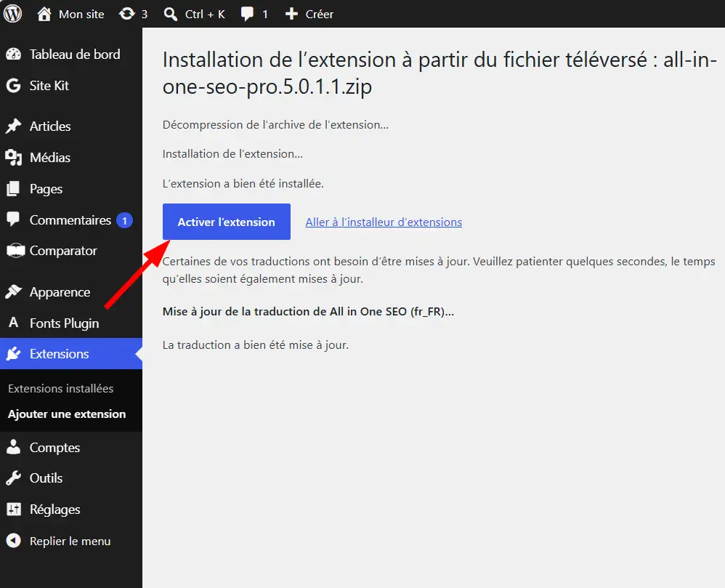Click the Replier le menu arrow icon
725x588 pixels.
tap(13, 540)
